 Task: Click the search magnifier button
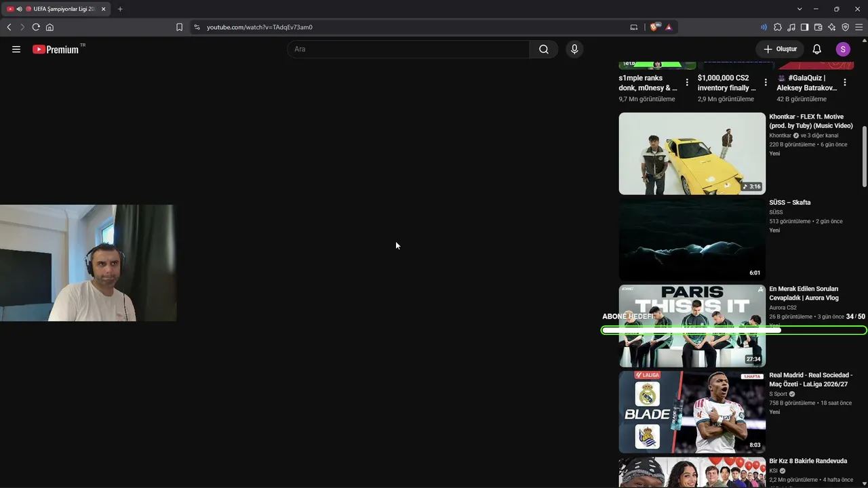pos(544,49)
